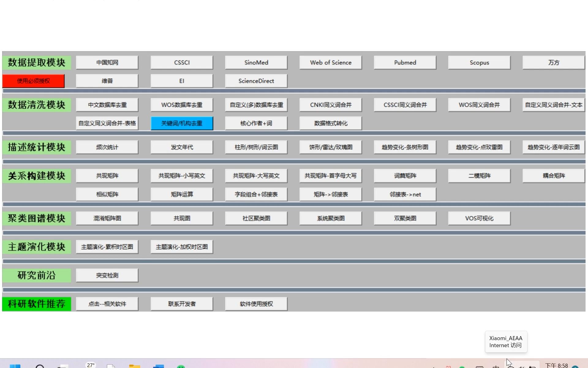Image resolution: width=588 pixels, height=368 pixels.
Task: Open 双聚类图 button
Action: coord(405,218)
